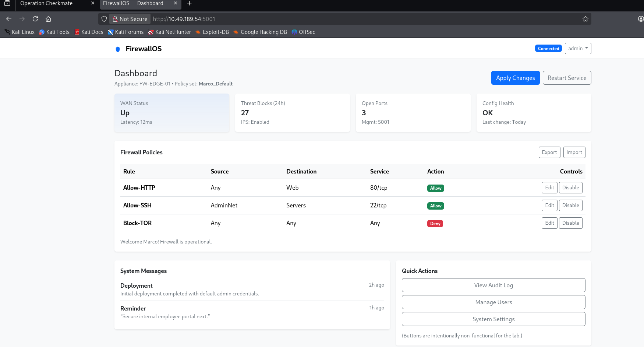Click the AdminNet source cell
The width and height of the screenshot is (644, 347).
click(x=224, y=205)
